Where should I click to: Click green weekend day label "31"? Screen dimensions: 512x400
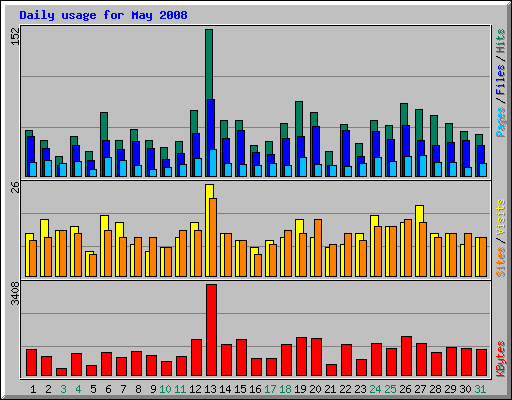pyautogui.click(x=480, y=389)
